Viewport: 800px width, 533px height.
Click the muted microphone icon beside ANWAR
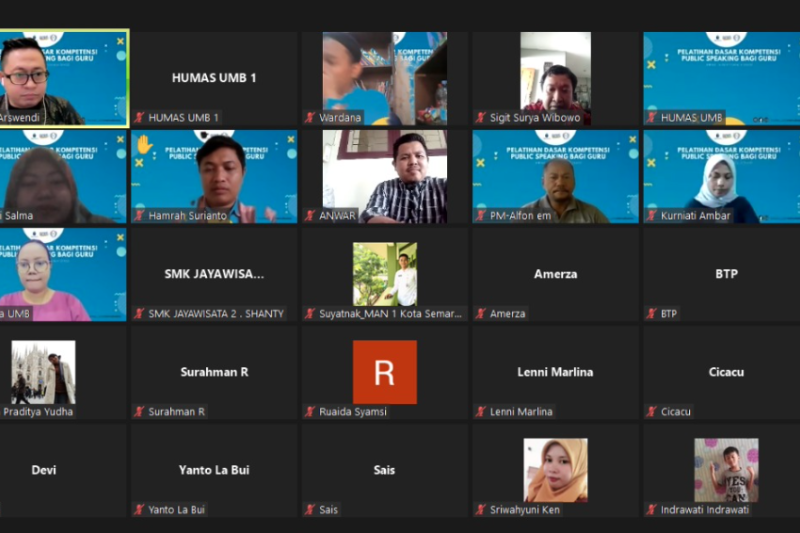coord(310,216)
